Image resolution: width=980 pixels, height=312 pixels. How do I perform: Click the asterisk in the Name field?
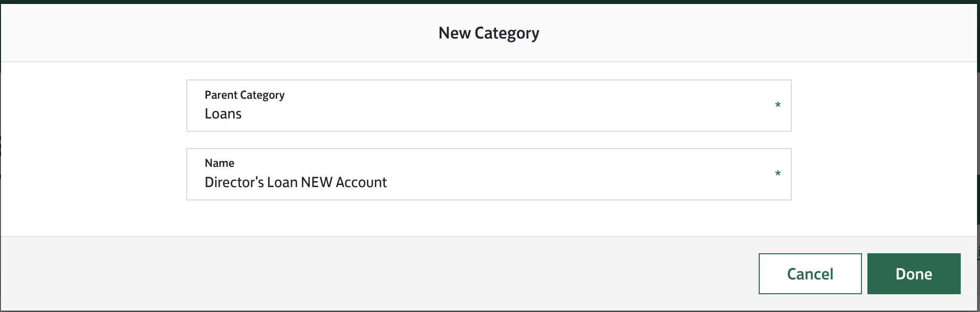777,174
